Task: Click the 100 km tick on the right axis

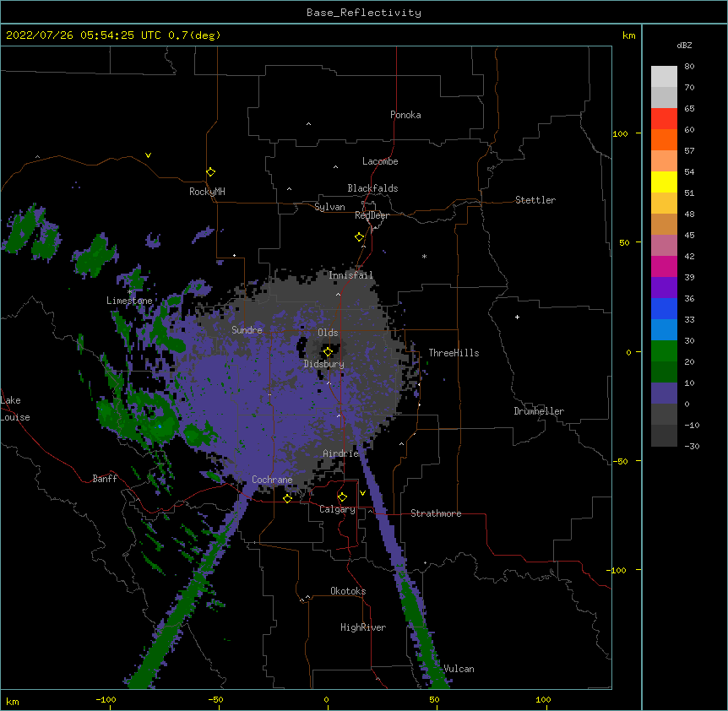Action: (620, 133)
